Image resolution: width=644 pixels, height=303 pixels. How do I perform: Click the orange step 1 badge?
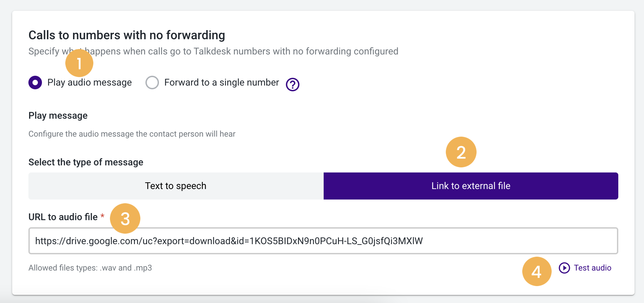pyautogui.click(x=79, y=63)
